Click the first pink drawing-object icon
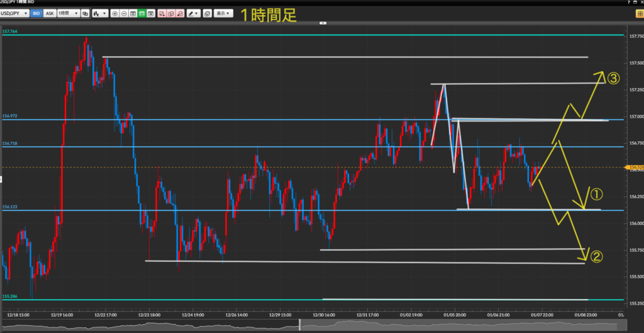 click(162, 13)
